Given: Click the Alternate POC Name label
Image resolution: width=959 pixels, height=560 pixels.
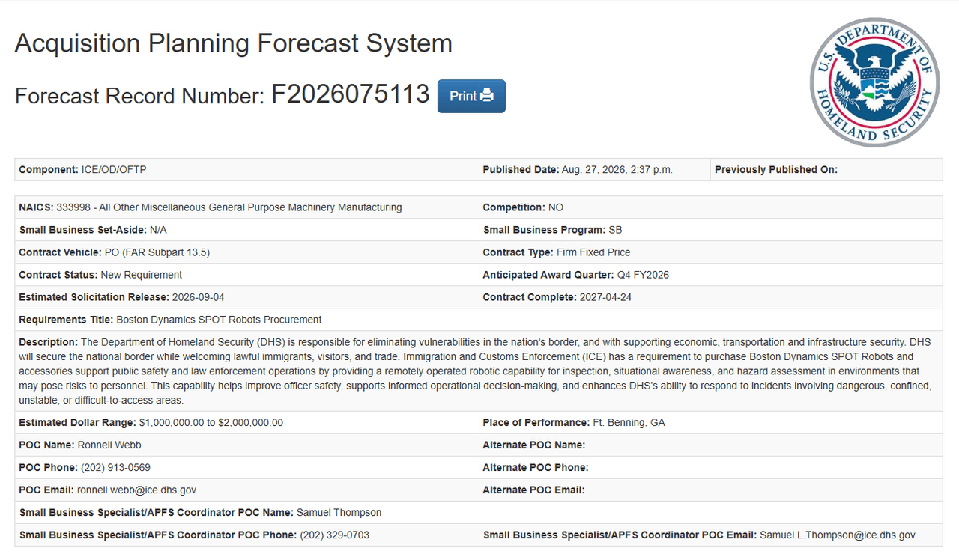Looking at the screenshot, I should tap(534, 445).
